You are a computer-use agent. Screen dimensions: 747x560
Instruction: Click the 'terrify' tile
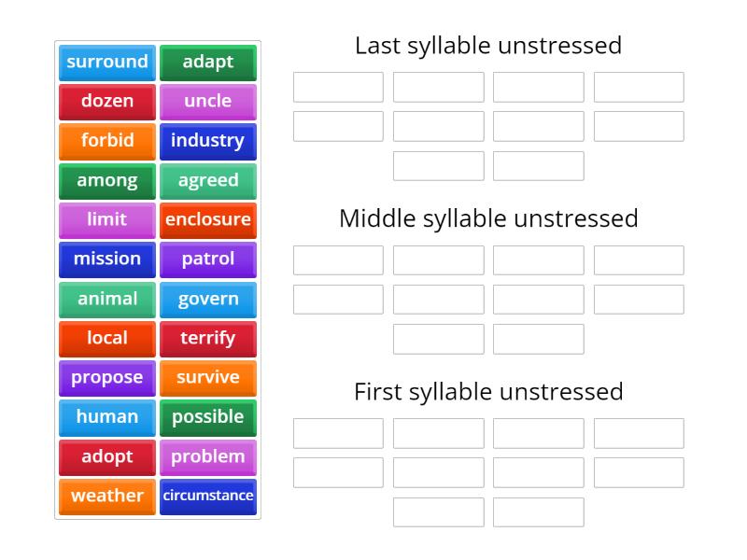[207, 339]
